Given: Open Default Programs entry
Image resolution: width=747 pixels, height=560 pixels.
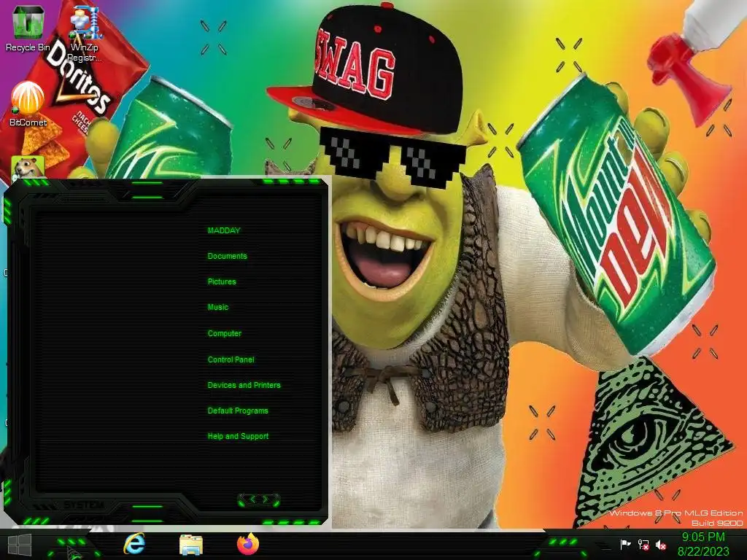Looking at the screenshot, I should pos(238,411).
